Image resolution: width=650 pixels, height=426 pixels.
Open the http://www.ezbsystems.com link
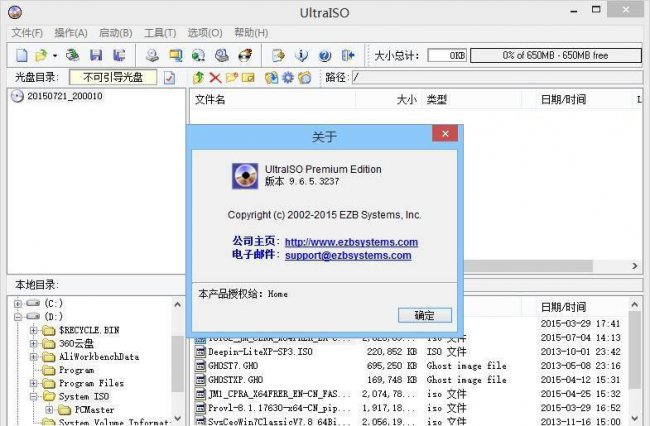coord(352,242)
